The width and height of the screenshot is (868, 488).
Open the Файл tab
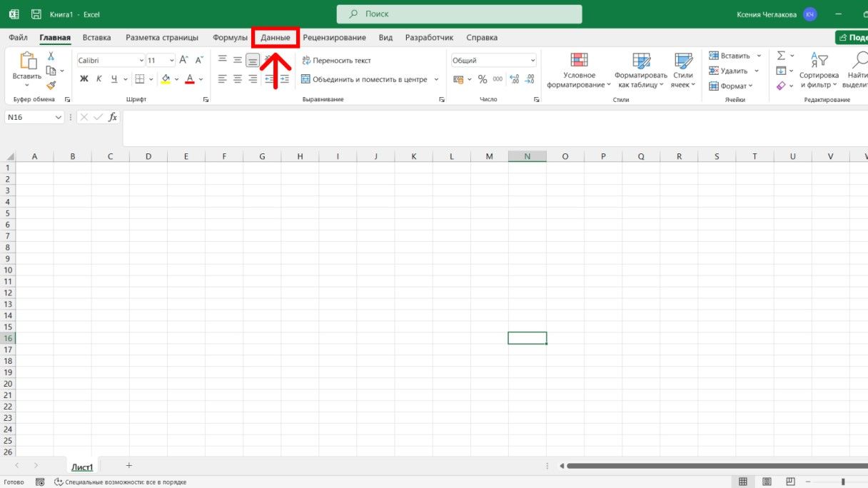(19, 38)
